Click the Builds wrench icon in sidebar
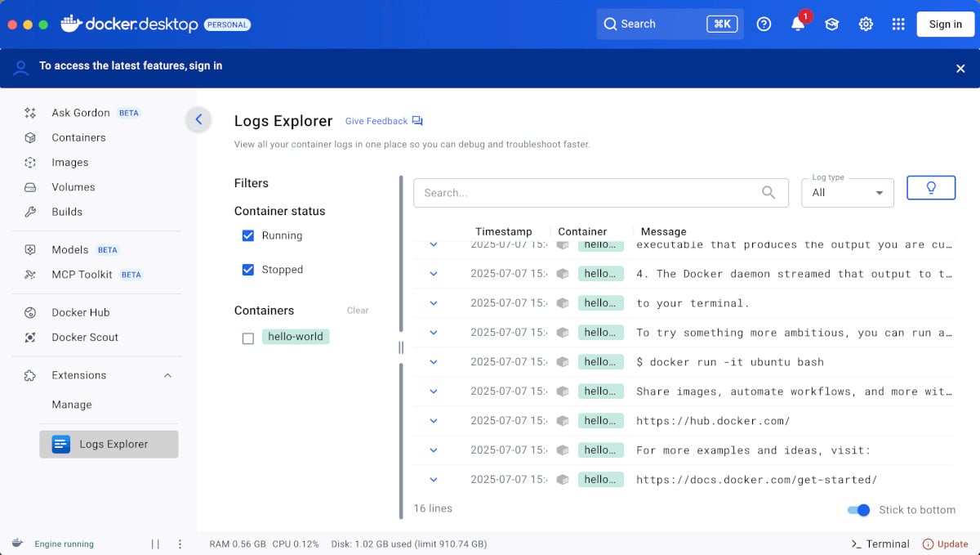The height and width of the screenshot is (555, 980). tap(30, 212)
